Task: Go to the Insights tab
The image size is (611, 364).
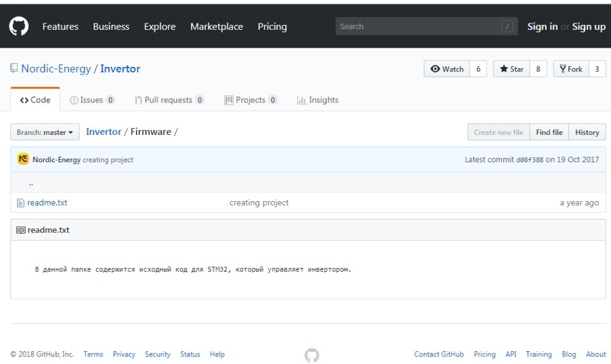Action: 318,100
